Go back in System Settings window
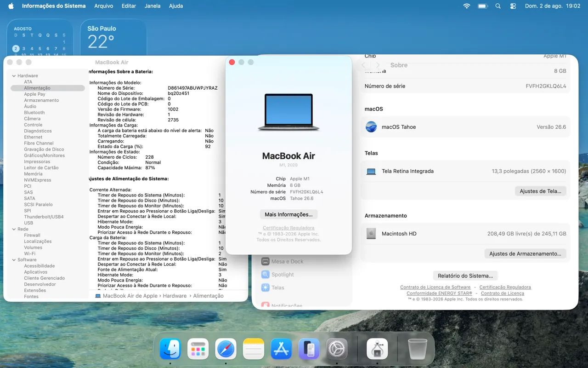The width and height of the screenshot is (588, 368). (x=364, y=65)
